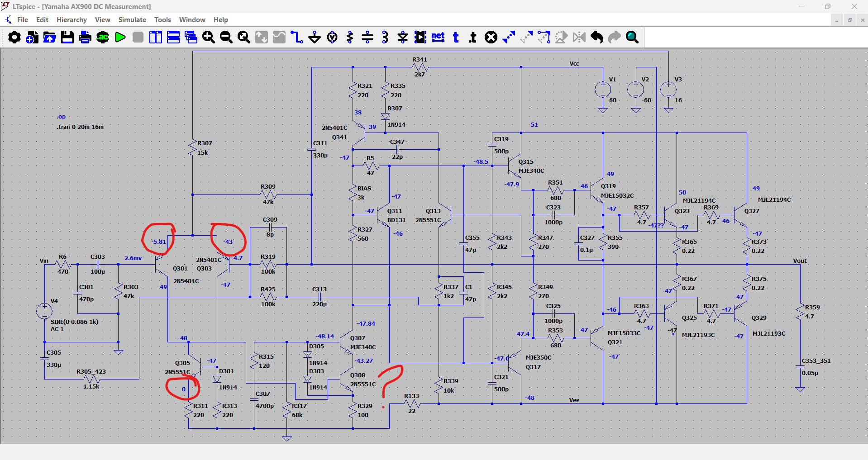Screen dimensions: 868x460
Task: Run the simulation with green play
Action: tap(120, 37)
